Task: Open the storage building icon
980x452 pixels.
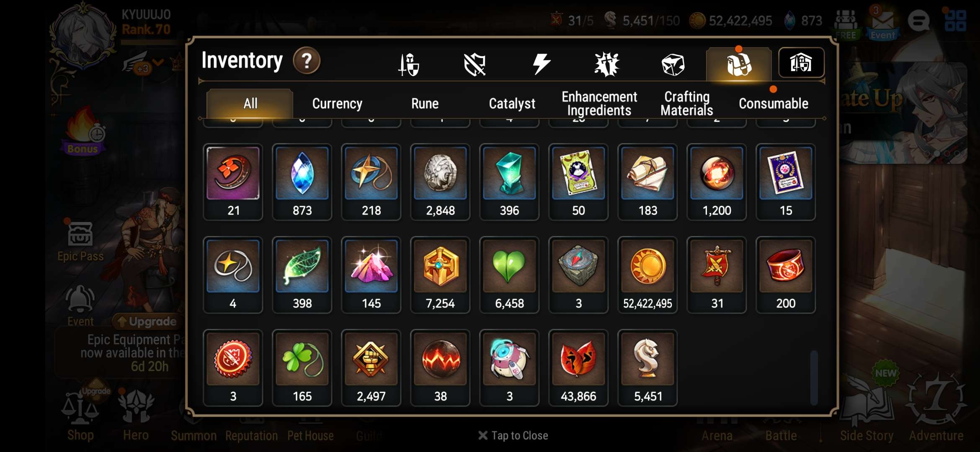Action: pyautogui.click(x=801, y=63)
